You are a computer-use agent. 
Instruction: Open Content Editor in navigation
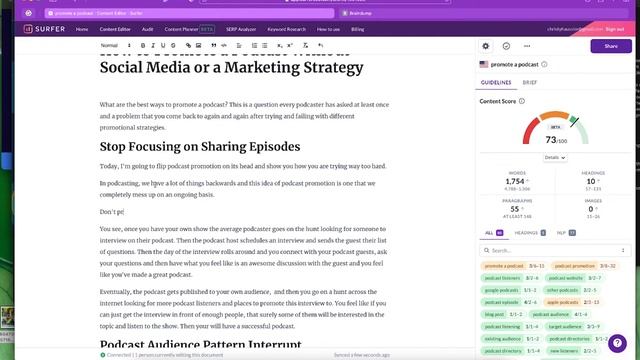pos(115,29)
